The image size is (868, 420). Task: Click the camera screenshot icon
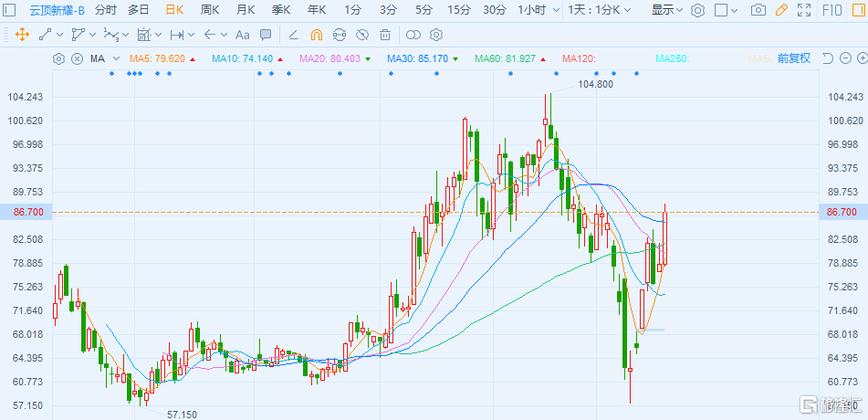click(758, 11)
